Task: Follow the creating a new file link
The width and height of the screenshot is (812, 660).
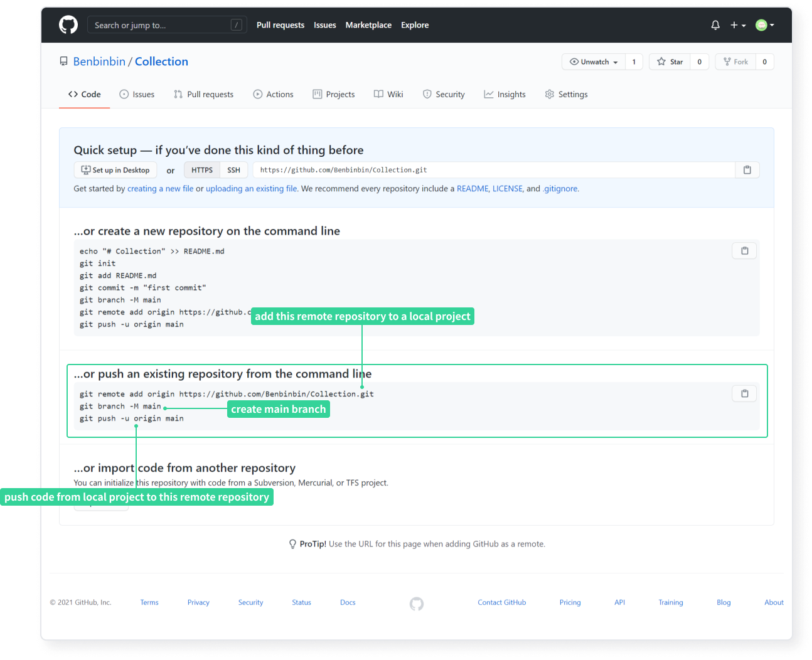Action: click(161, 189)
